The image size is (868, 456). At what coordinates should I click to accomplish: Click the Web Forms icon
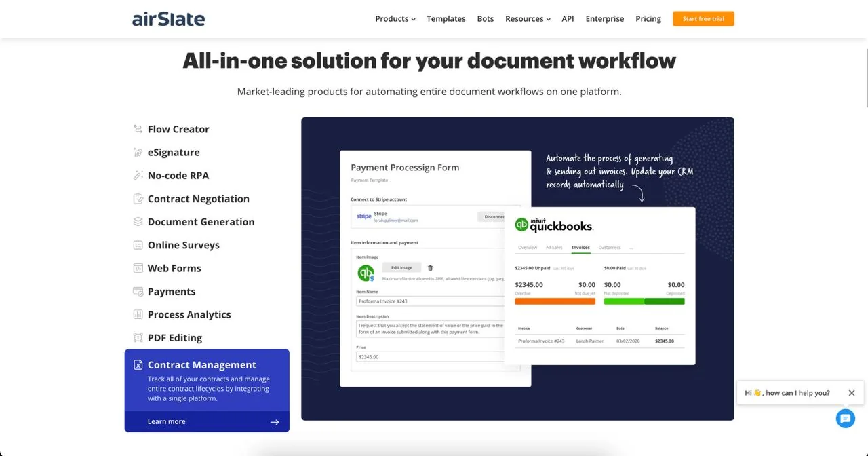click(138, 268)
